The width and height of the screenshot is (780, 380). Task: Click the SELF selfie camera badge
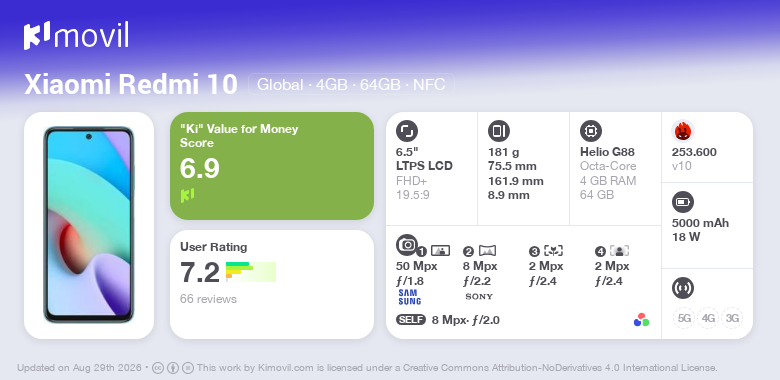pyautogui.click(x=411, y=320)
